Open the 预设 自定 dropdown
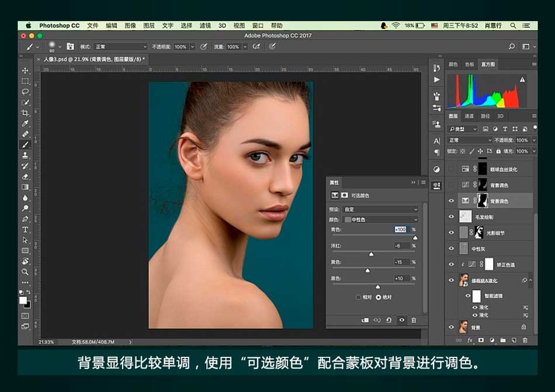Image resolution: width=555 pixels, height=392 pixels. click(381, 209)
